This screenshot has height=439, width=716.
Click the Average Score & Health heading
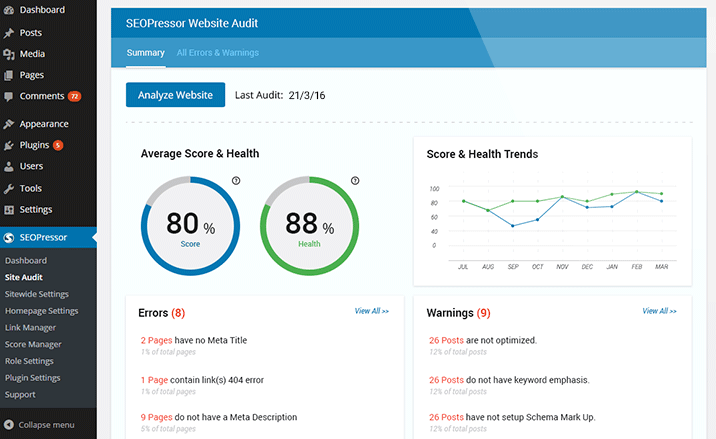point(200,154)
